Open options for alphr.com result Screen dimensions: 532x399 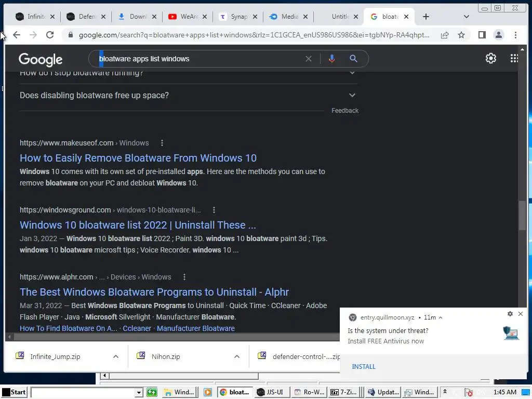(x=184, y=277)
